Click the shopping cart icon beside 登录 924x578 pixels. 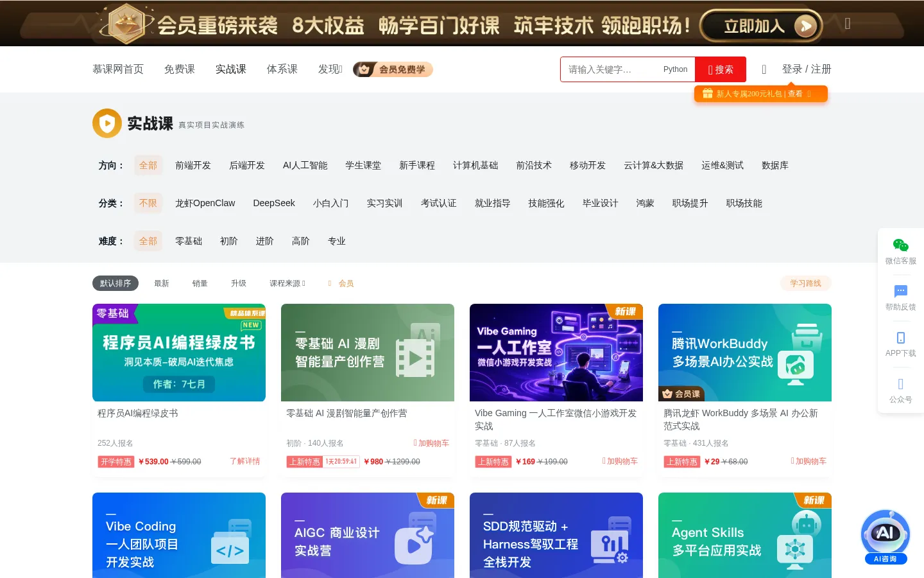764,69
